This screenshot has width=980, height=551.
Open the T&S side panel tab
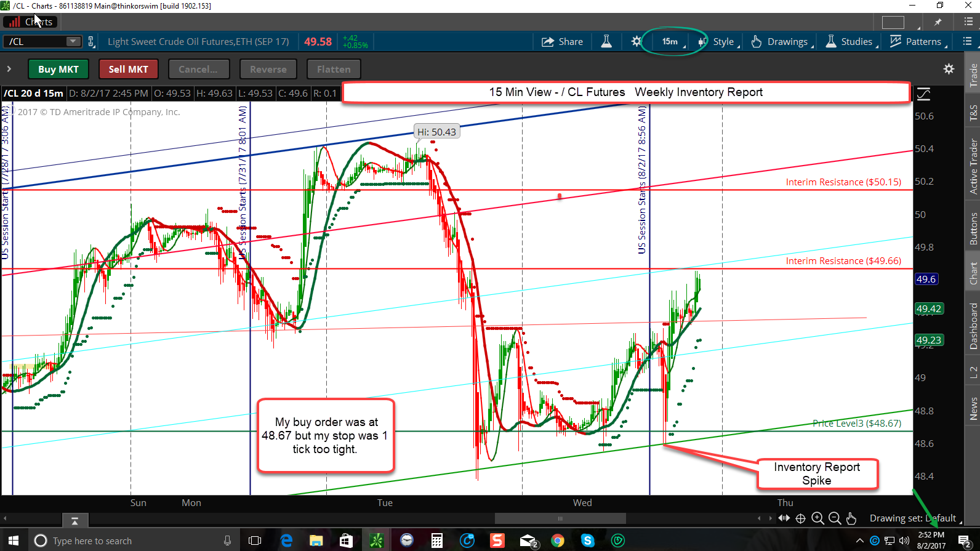[x=973, y=113]
